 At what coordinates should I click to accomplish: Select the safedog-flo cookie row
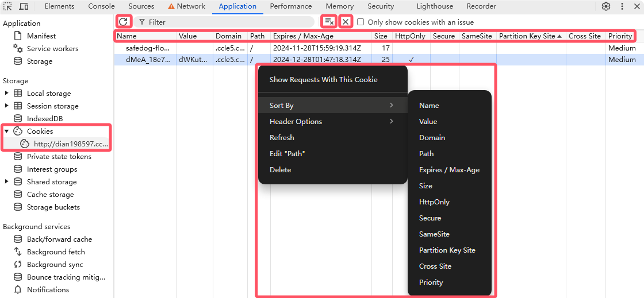(x=148, y=48)
